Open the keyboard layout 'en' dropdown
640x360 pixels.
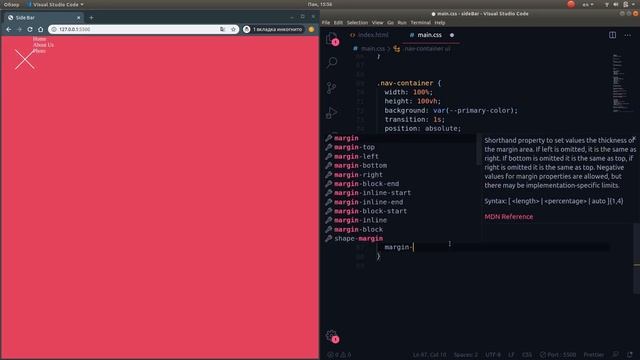click(x=588, y=4)
